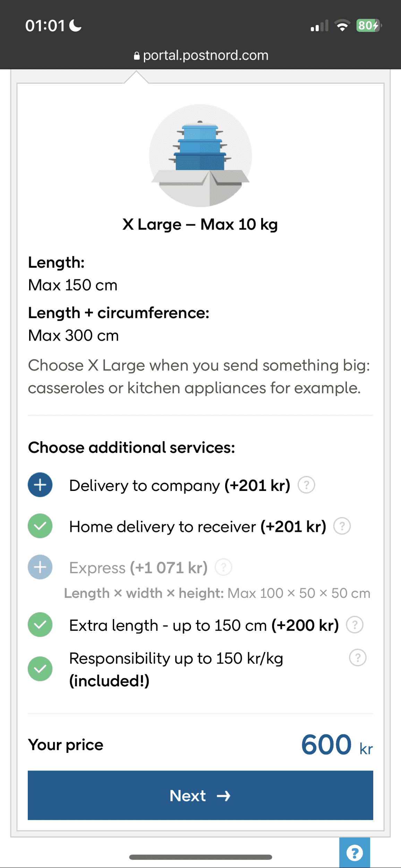
Task: View help for Extra length option
Action: 355,625
